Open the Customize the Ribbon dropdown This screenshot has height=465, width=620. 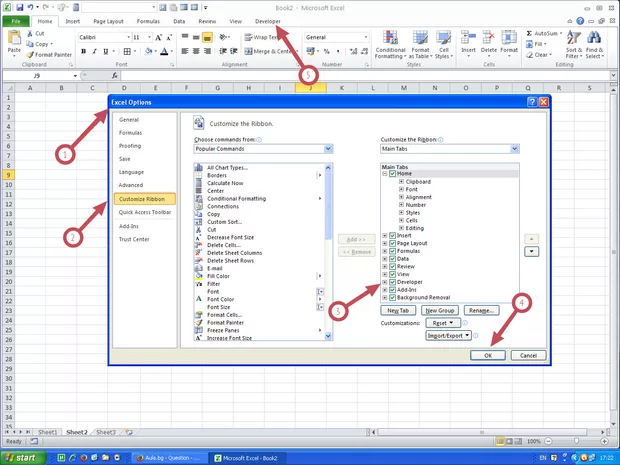click(514, 149)
